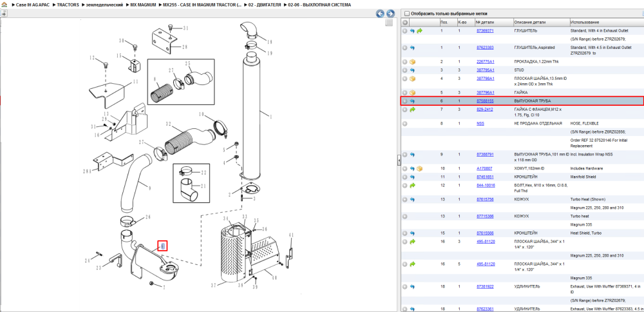Select 'ГЛУШИТЕЛЬ,Aspirated' description text
Image resolution: width=644 pixels, height=312 pixels.
tap(535, 48)
